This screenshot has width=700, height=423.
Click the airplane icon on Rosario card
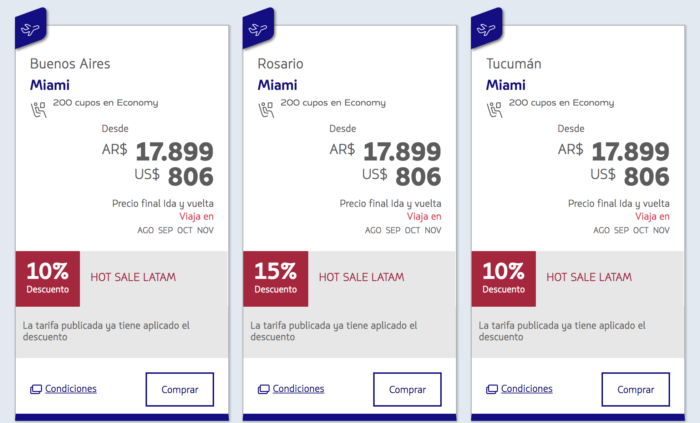click(x=261, y=27)
